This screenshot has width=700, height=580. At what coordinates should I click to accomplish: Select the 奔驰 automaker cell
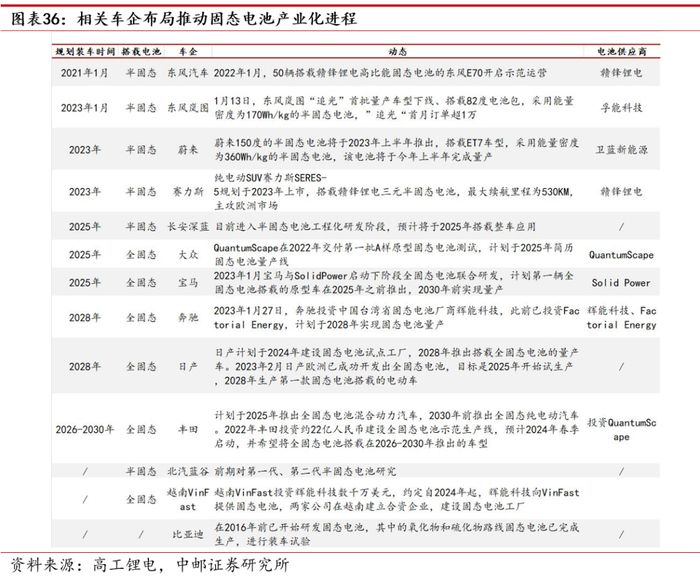(188, 317)
